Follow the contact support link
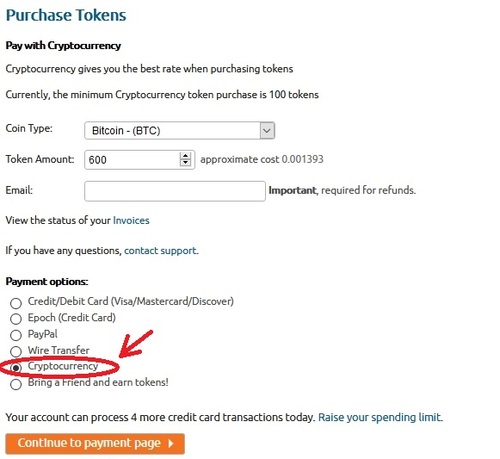 tap(160, 251)
